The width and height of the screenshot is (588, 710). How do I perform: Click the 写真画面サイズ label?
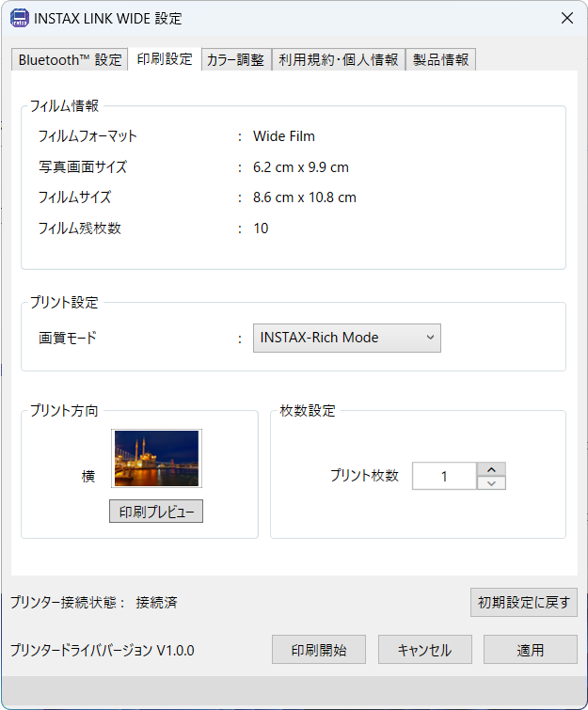[83, 167]
